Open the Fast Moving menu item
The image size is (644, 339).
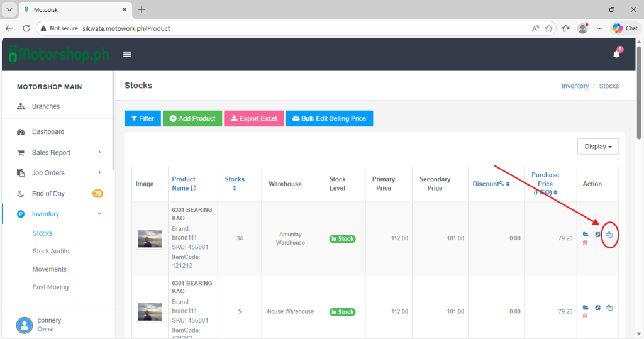[x=50, y=287]
